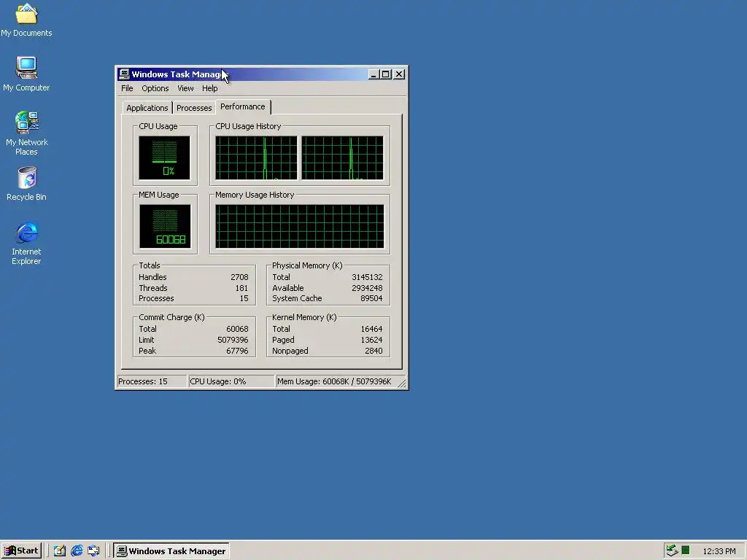
Task: Click Kernel Memory Nonpaged 2840
Action: pos(373,351)
